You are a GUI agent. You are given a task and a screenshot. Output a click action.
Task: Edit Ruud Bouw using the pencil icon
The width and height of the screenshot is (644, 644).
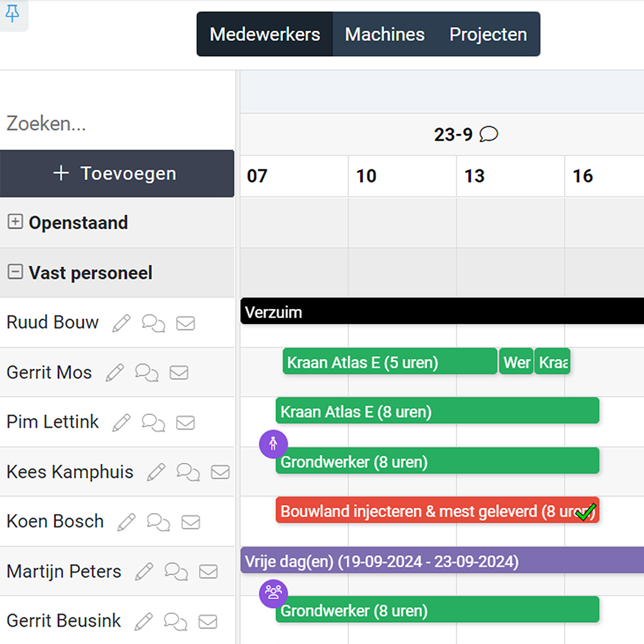click(x=121, y=323)
